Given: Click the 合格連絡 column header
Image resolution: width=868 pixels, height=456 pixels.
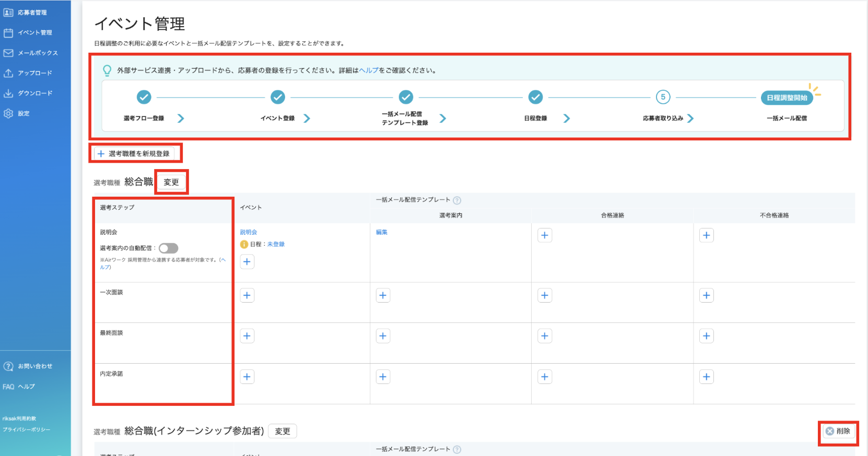Looking at the screenshot, I should point(612,215).
